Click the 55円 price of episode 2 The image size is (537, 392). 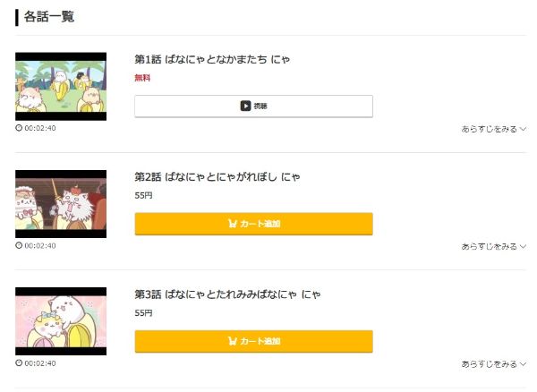(x=143, y=195)
